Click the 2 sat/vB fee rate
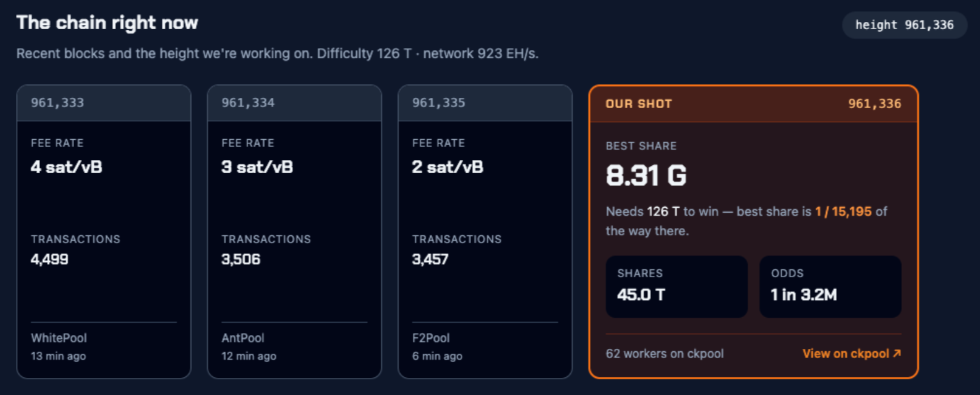Viewport: 980px width, 395px height. point(447,167)
